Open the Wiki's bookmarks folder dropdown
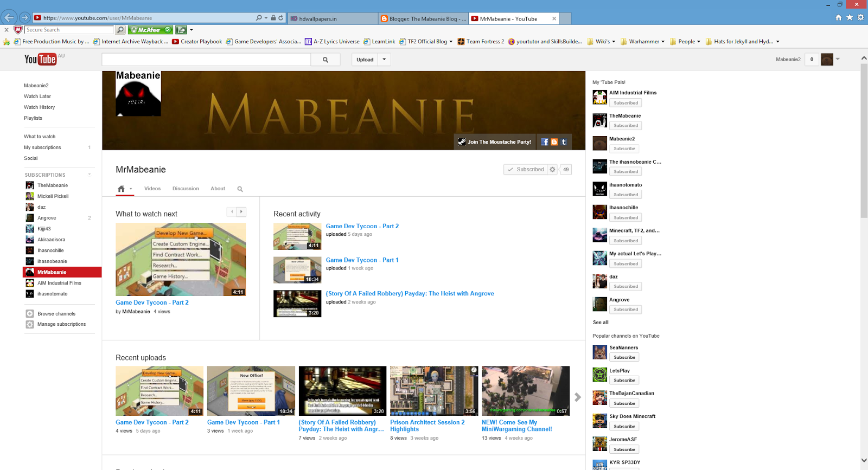 pos(614,42)
